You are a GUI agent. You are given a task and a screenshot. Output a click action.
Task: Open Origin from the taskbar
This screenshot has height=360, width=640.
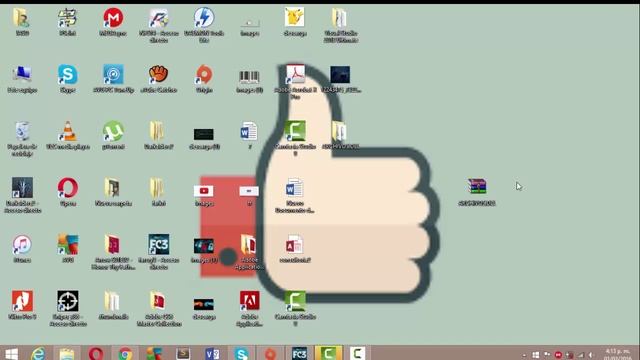tap(270, 353)
